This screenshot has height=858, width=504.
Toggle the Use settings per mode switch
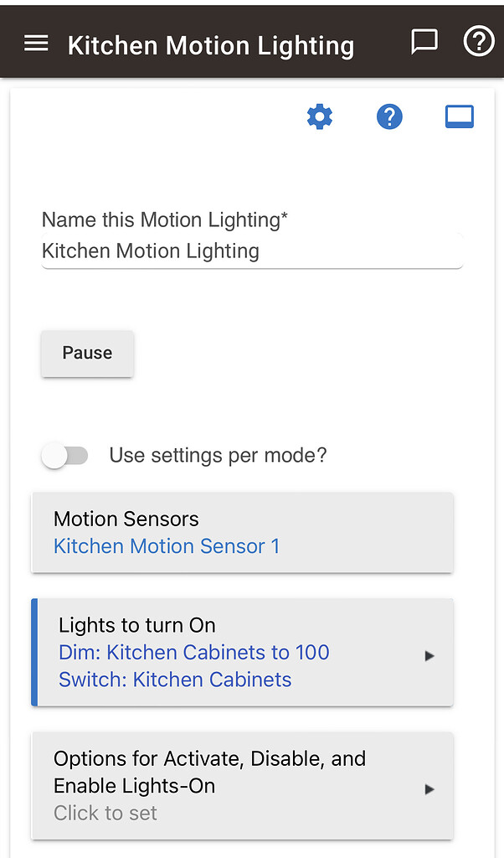click(x=64, y=455)
